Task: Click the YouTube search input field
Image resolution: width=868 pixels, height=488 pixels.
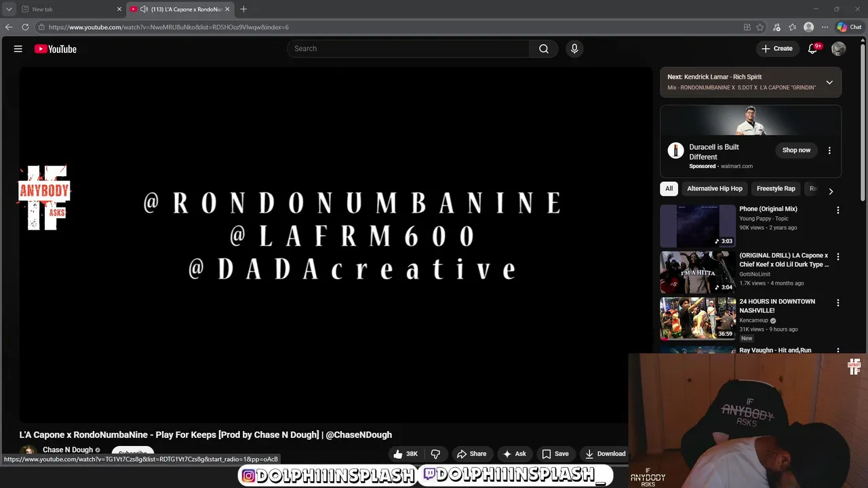Action: tap(409, 49)
